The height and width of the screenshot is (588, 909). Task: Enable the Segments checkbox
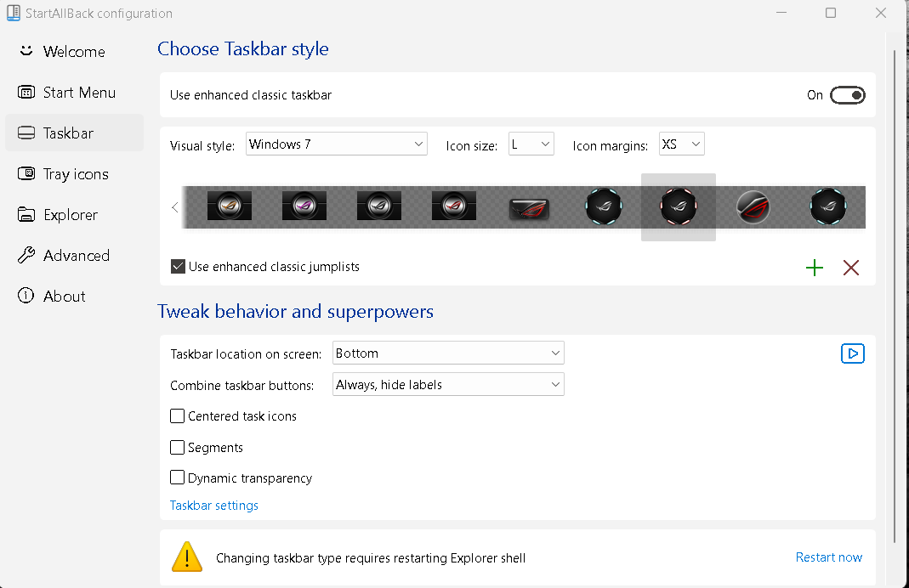pos(178,447)
